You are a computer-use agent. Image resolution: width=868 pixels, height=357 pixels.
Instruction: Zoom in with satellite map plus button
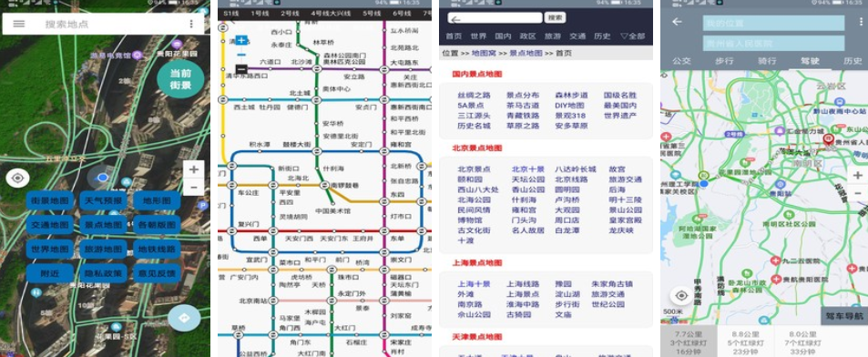click(193, 169)
